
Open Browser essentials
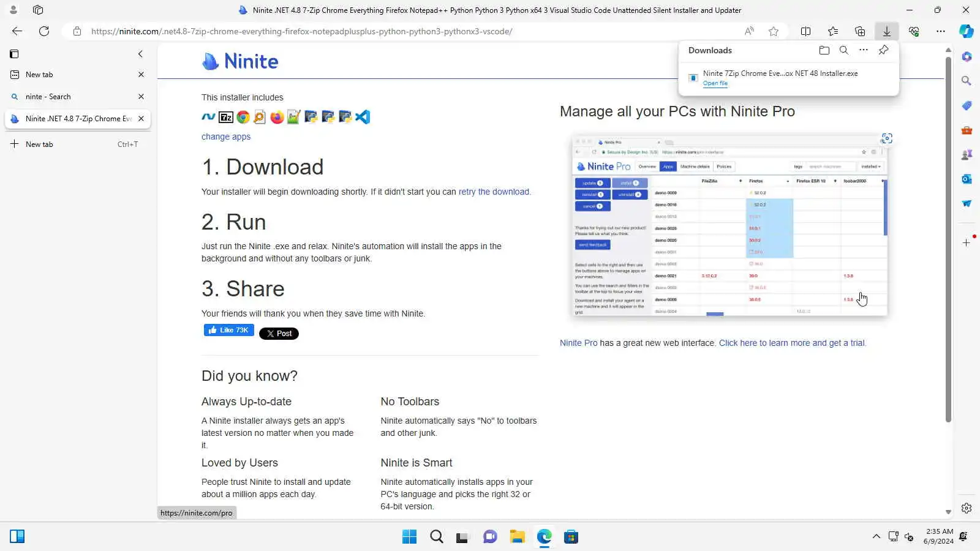click(914, 31)
